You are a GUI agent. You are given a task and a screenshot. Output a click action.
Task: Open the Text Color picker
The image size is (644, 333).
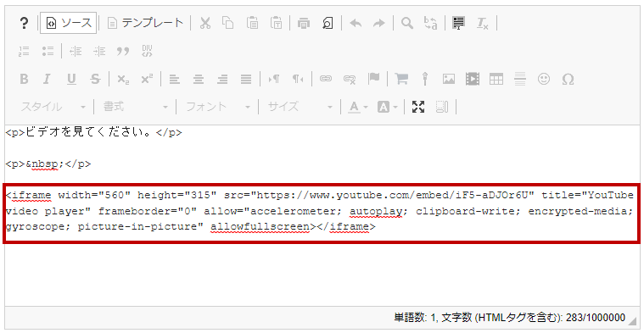click(358, 107)
